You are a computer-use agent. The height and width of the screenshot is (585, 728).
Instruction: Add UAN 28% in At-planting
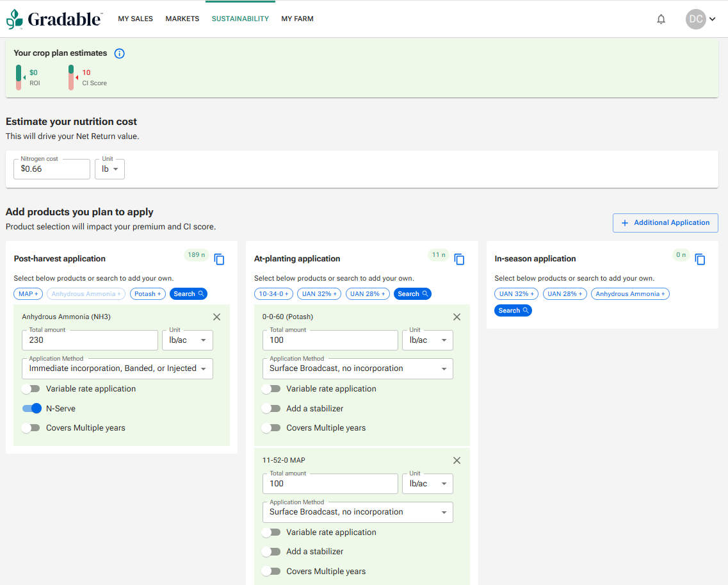point(368,294)
